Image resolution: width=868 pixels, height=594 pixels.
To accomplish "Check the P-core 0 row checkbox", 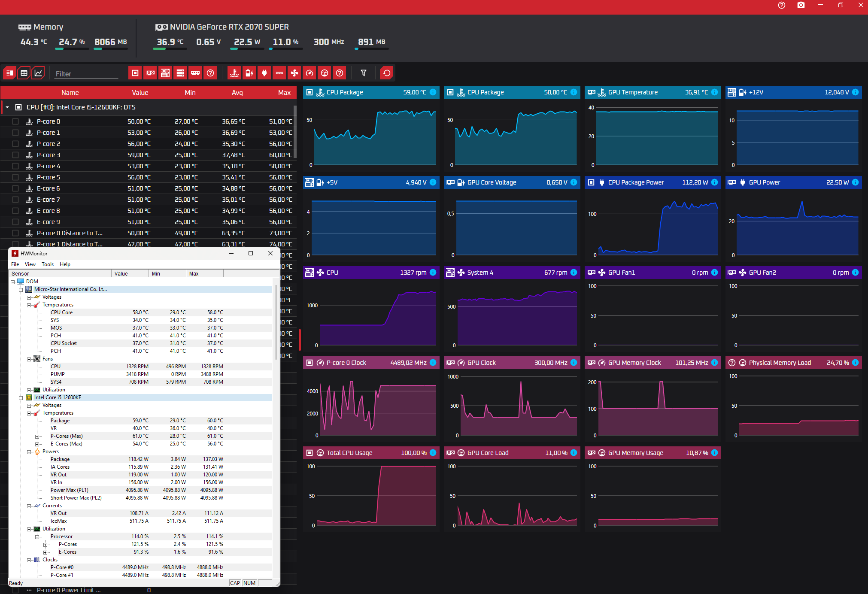I will tap(15, 121).
